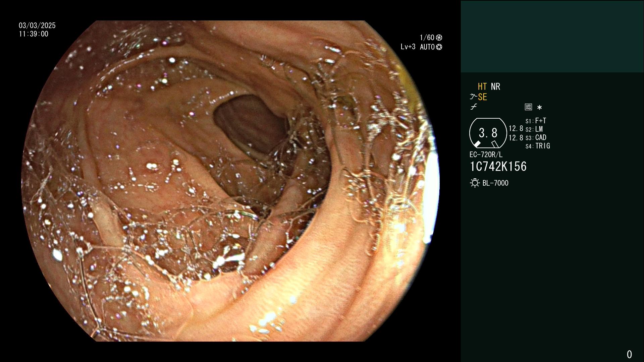644x362 pixels.
Task: Click the settings sliders icon
Action: pyautogui.click(x=528, y=107)
